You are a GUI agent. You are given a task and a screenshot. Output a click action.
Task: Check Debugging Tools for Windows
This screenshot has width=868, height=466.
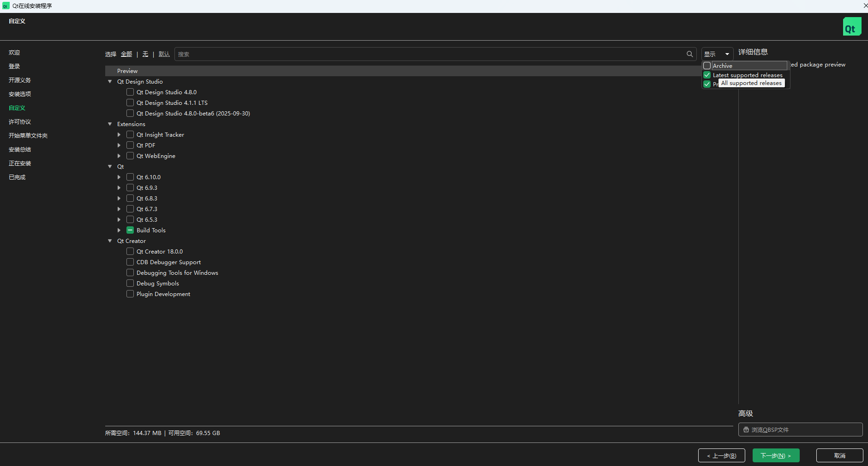tap(130, 272)
